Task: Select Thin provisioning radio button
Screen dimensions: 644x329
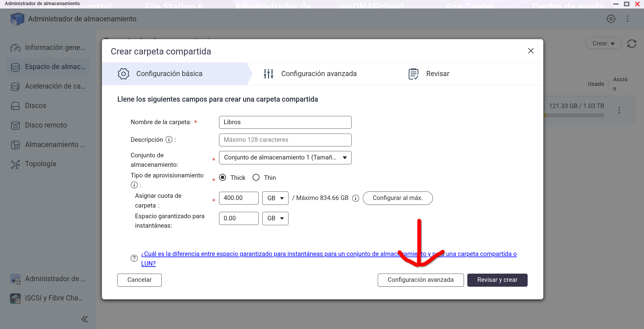Action: (256, 177)
